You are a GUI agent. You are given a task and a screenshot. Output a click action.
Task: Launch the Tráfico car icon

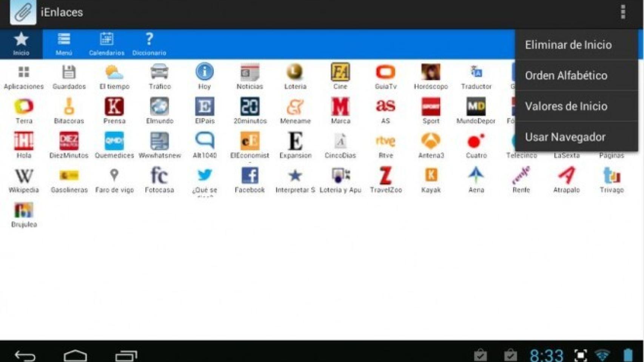pyautogui.click(x=160, y=72)
